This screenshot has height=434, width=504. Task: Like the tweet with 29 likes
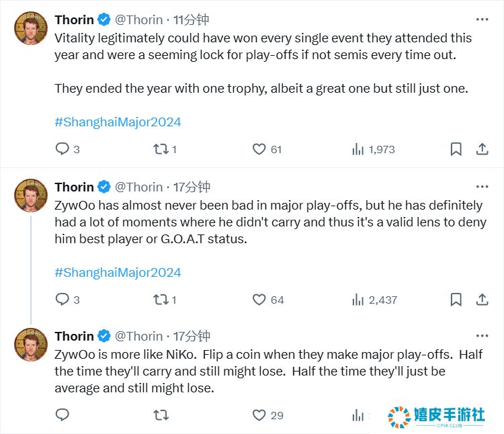click(259, 415)
